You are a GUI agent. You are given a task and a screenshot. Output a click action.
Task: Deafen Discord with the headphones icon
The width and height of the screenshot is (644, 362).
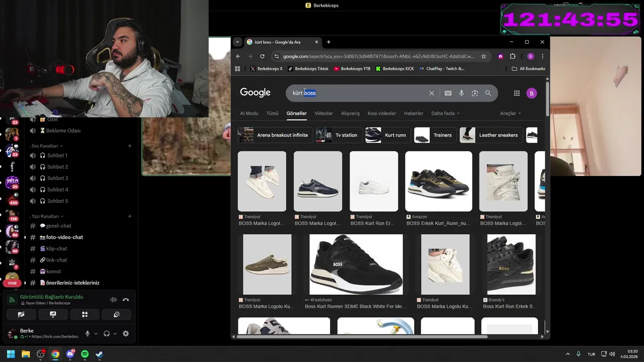(x=107, y=333)
